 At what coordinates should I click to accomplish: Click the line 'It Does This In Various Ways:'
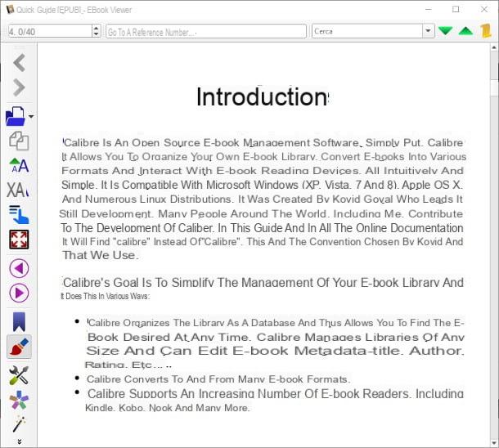(x=106, y=296)
